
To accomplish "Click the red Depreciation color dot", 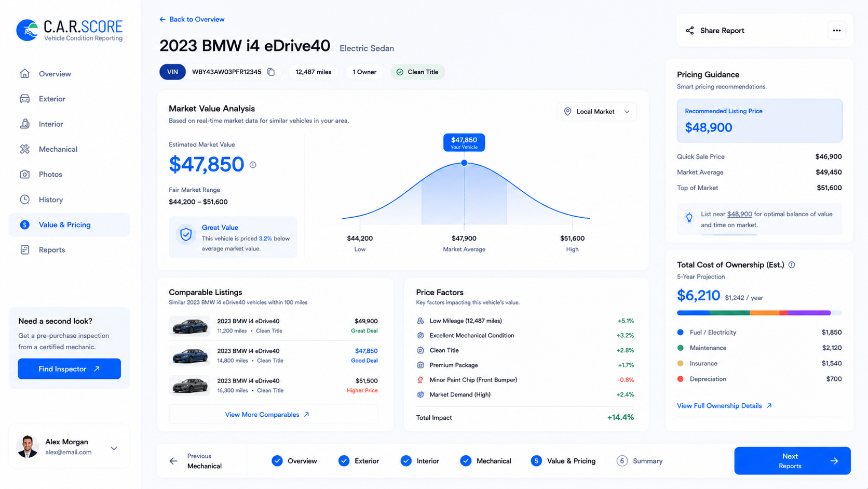I will click(681, 379).
